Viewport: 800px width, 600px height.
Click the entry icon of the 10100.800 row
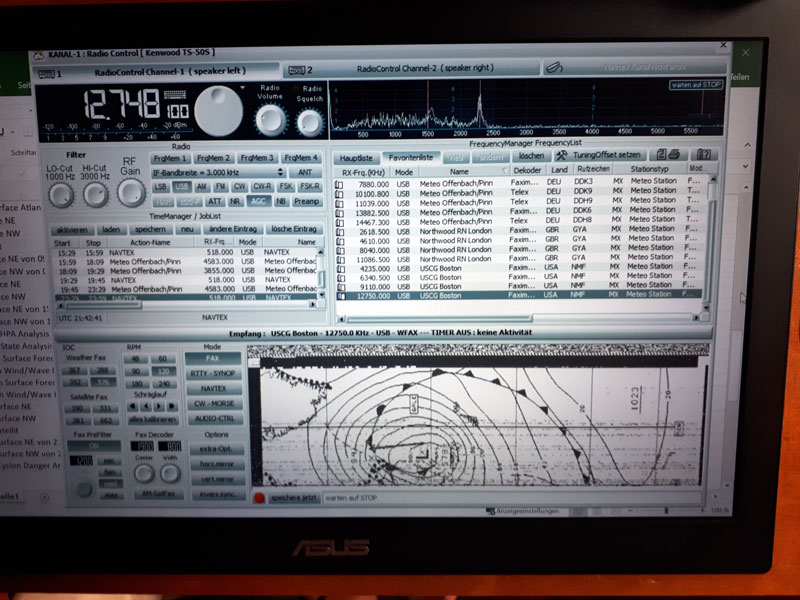point(339,194)
